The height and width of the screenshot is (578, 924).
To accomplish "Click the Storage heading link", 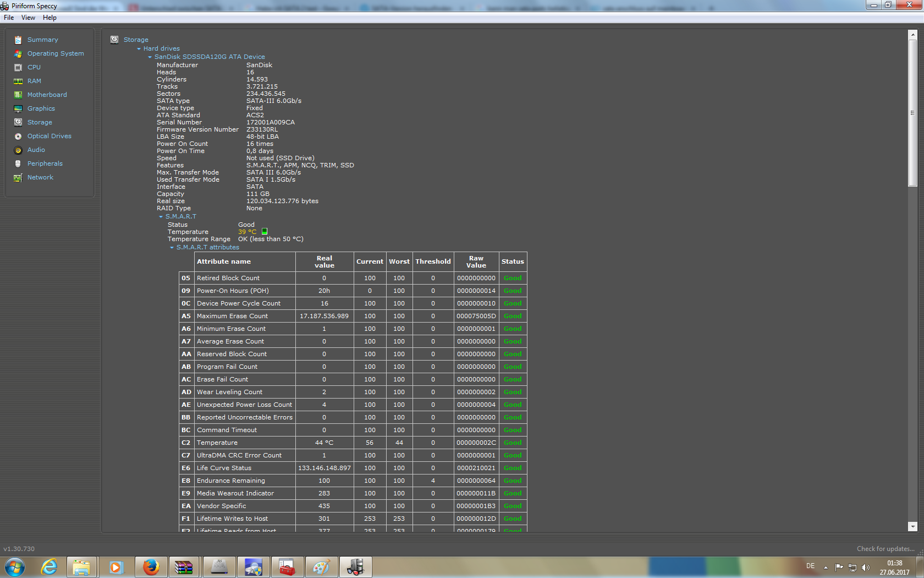I will [136, 40].
